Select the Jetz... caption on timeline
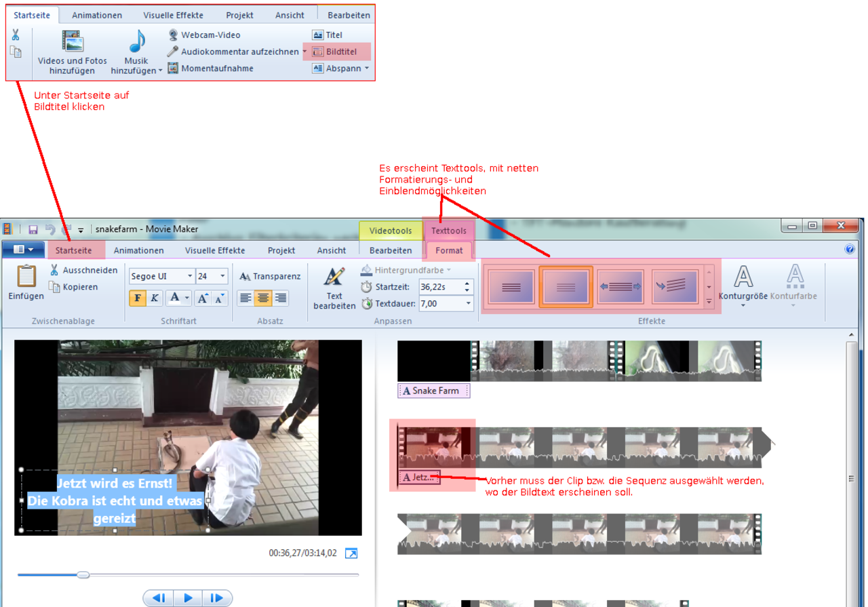This screenshot has height=607, width=868. tap(419, 477)
